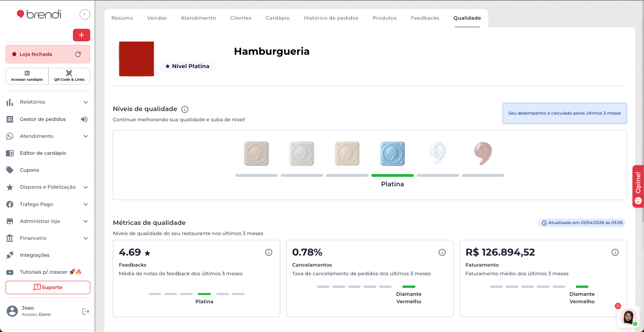Viewport: 644px width, 332px height.
Task: Select the Qualidade tab
Action: (467, 18)
